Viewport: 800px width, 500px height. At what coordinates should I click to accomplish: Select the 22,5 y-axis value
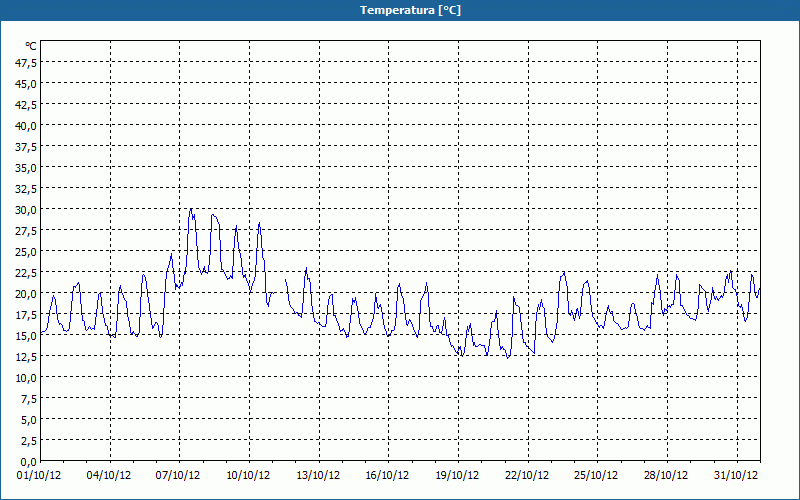27,272
